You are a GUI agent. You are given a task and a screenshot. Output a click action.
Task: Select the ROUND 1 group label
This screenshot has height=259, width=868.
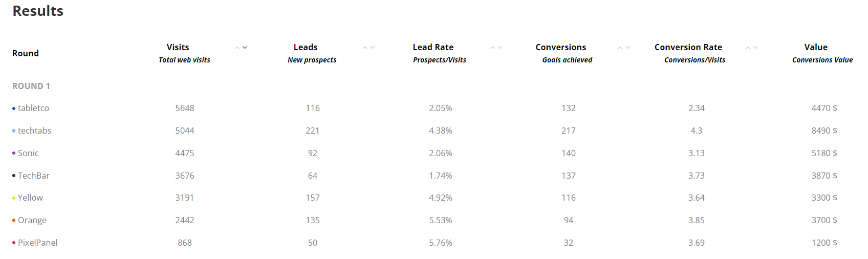click(31, 86)
